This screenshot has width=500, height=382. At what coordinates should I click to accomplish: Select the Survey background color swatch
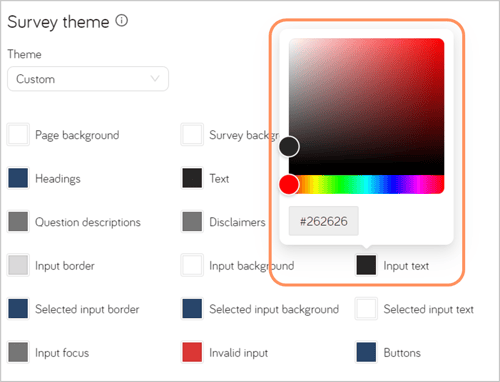coord(192,135)
